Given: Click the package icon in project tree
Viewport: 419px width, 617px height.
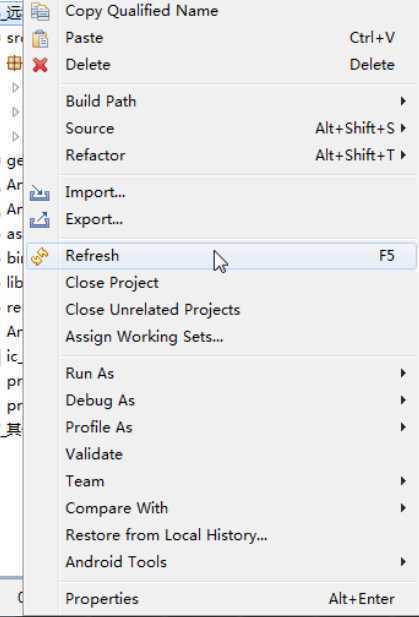Looking at the screenshot, I should pos(14,63).
